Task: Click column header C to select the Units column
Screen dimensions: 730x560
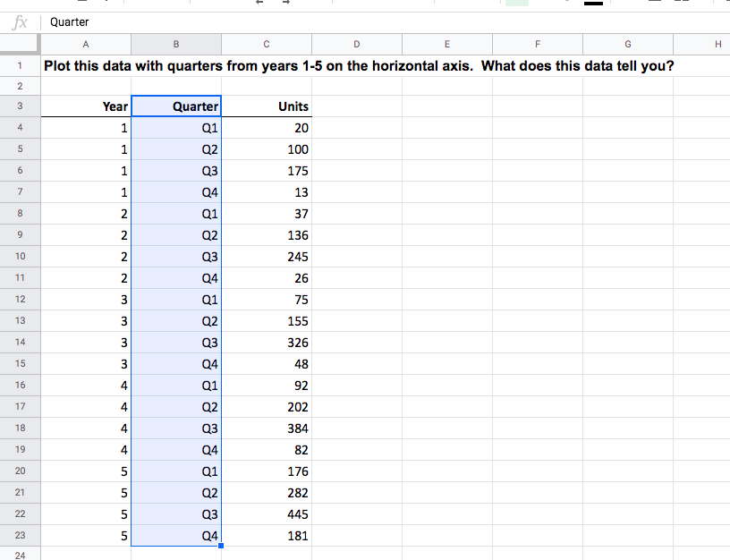Action: click(266, 42)
